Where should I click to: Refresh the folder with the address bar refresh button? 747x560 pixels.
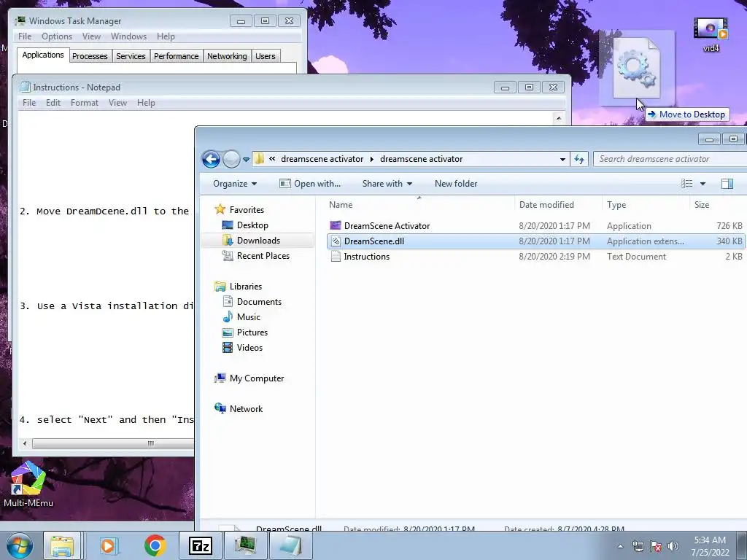point(579,159)
